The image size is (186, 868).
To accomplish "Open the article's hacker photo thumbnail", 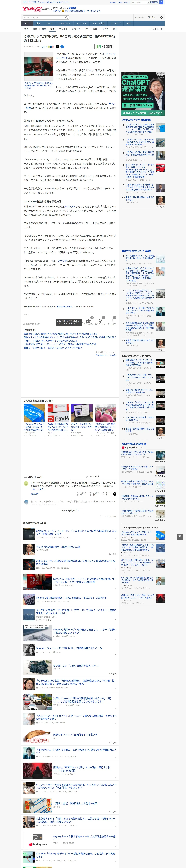I will pos(39,66).
